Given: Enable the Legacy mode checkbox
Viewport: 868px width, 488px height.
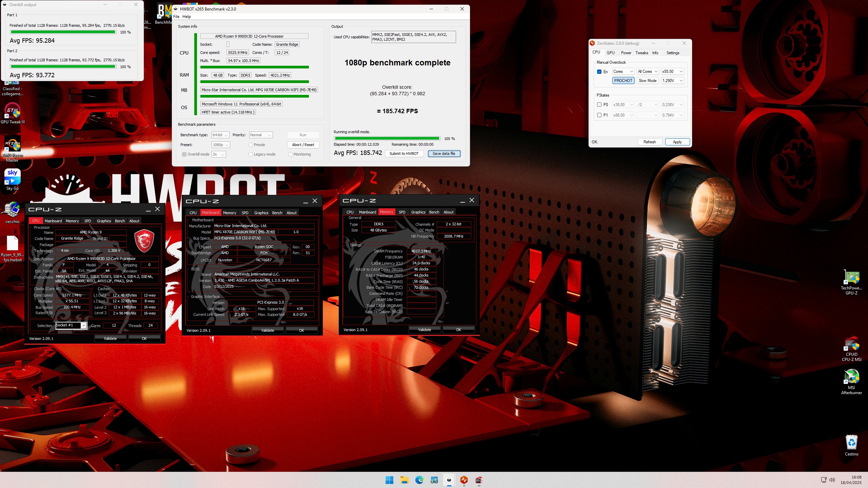Looking at the screenshot, I should coord(251,154).
